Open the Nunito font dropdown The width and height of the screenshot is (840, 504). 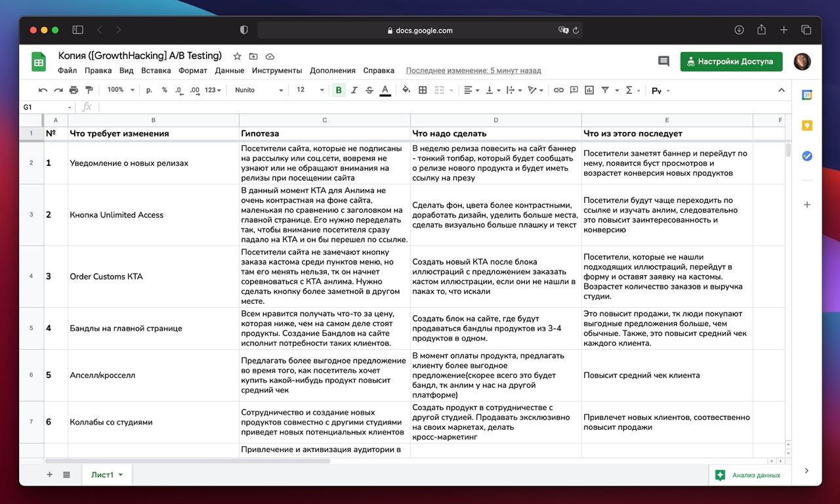point(259,90)
